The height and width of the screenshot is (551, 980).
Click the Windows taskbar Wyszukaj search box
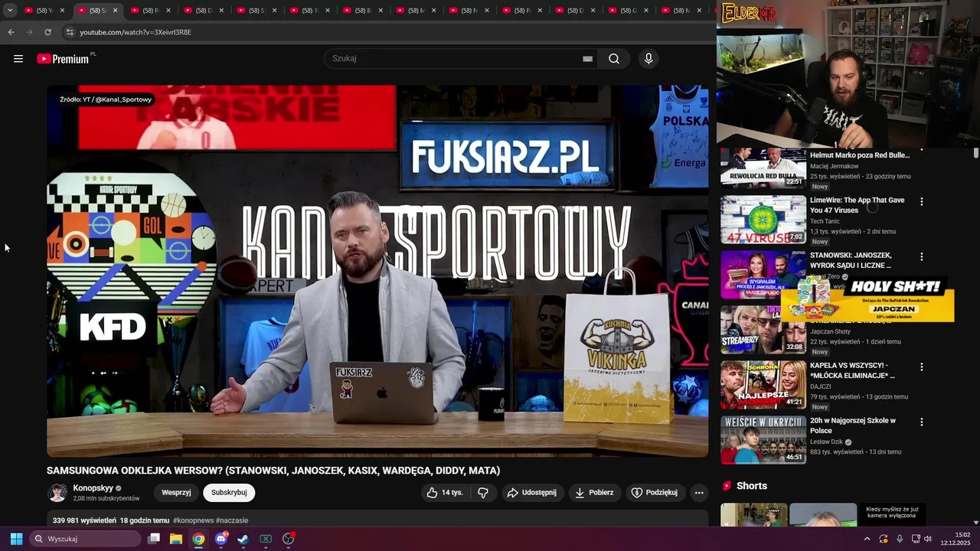coord(86,539)
